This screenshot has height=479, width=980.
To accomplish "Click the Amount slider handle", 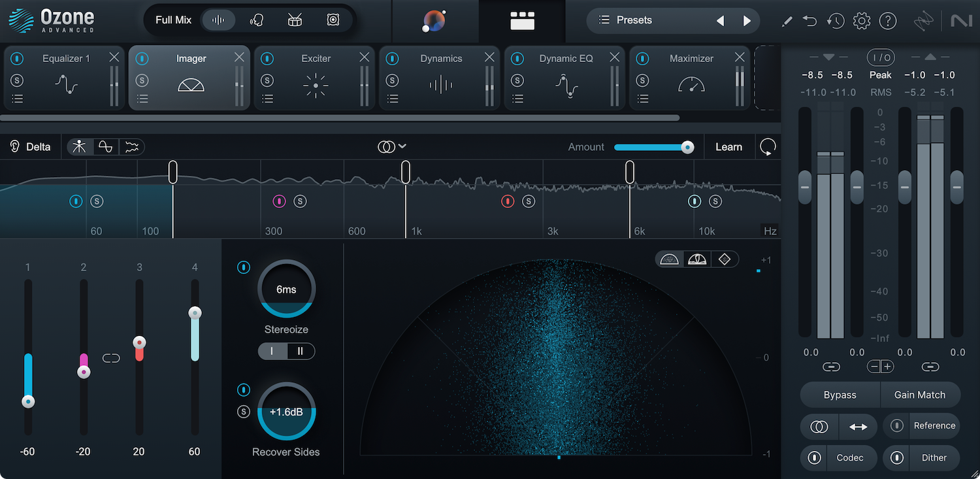I will click(x=687, y=147).
